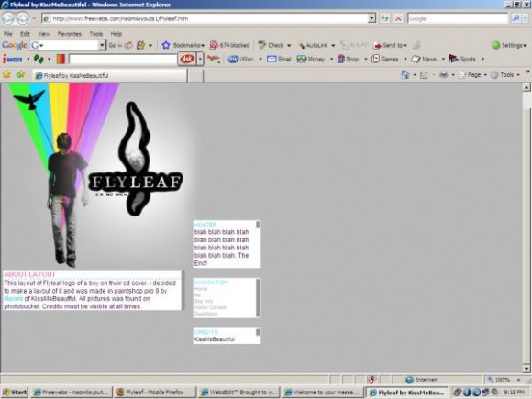Click the Print icon in command bar
Image resolution: width=532 pixels, height=399 pixels.
(x=443, y=75)
